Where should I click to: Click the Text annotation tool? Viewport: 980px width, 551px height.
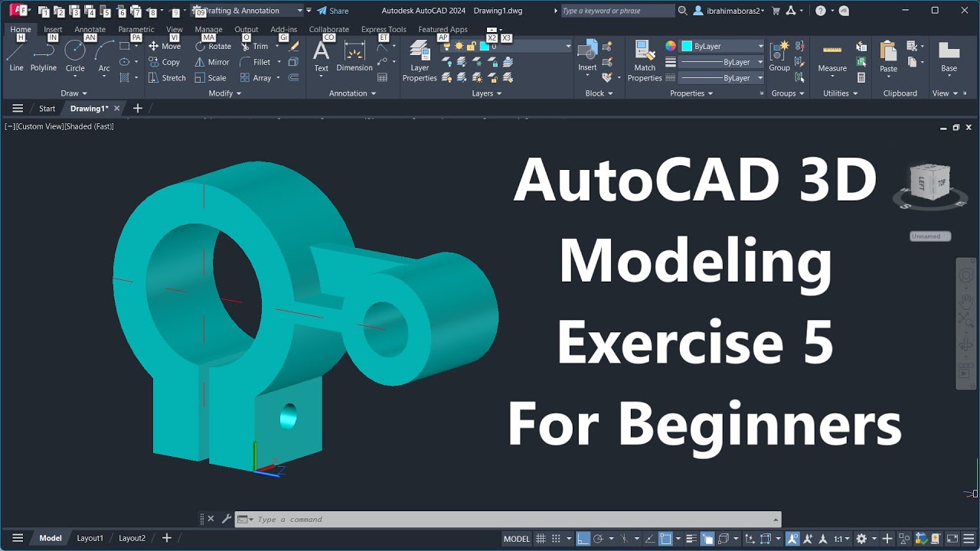322,57
